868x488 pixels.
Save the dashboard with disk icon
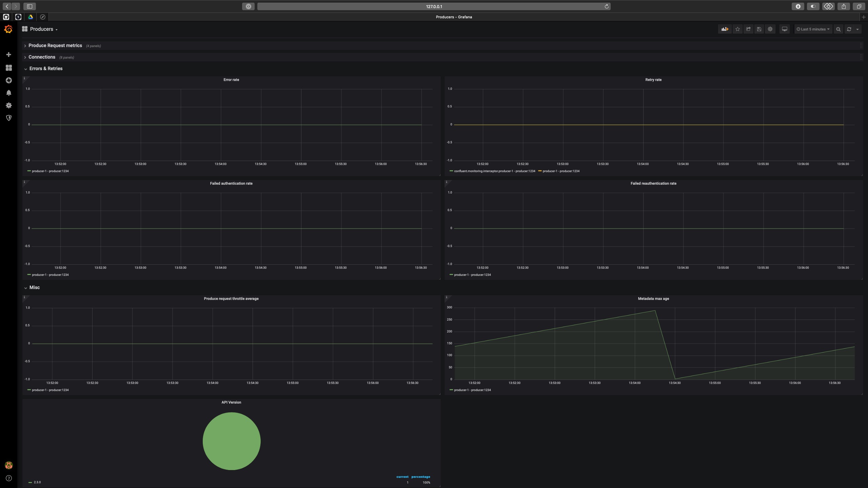pos(759,29)
